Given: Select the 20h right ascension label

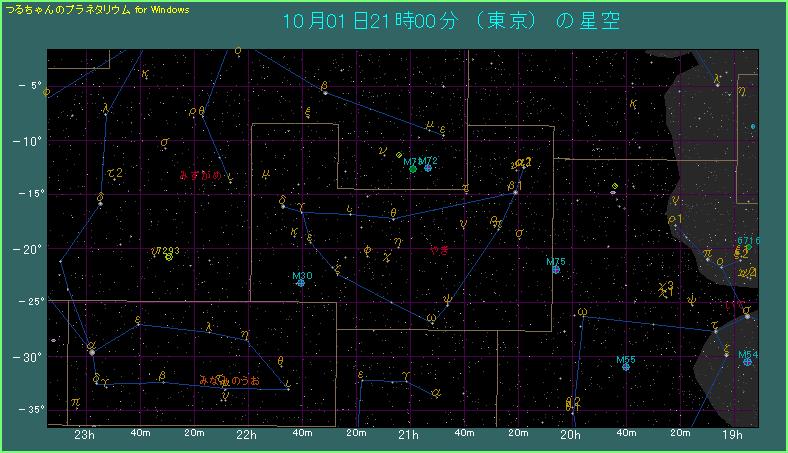Looking at the screenshot, I should click(571, 435).
